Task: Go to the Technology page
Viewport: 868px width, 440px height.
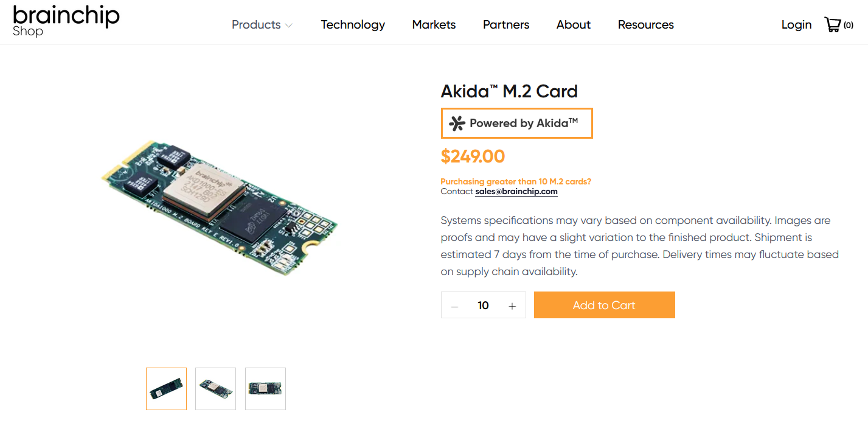Action: [353, 25]
